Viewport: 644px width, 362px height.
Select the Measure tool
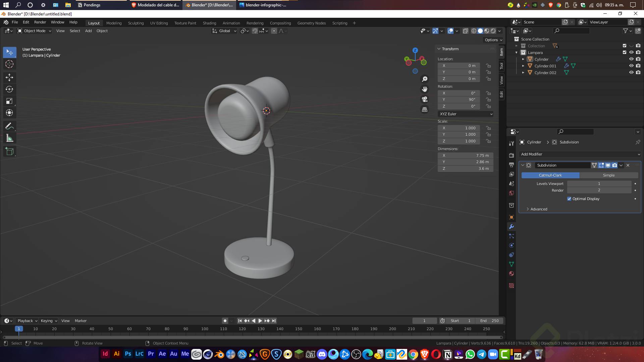coord(9,138)
